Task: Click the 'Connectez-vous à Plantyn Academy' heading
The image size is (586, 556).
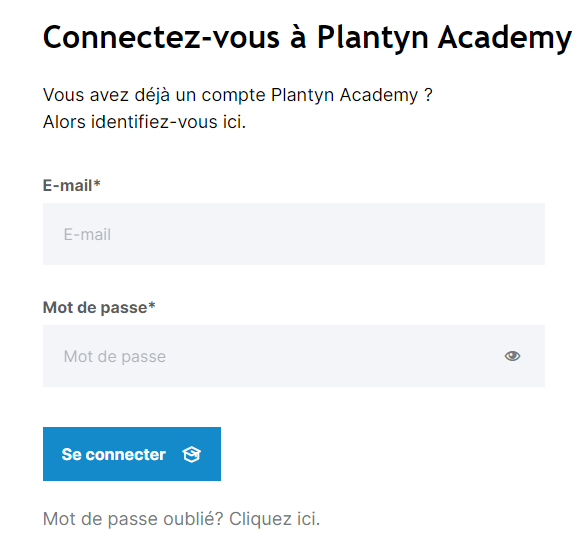Action: pos(308,38)
